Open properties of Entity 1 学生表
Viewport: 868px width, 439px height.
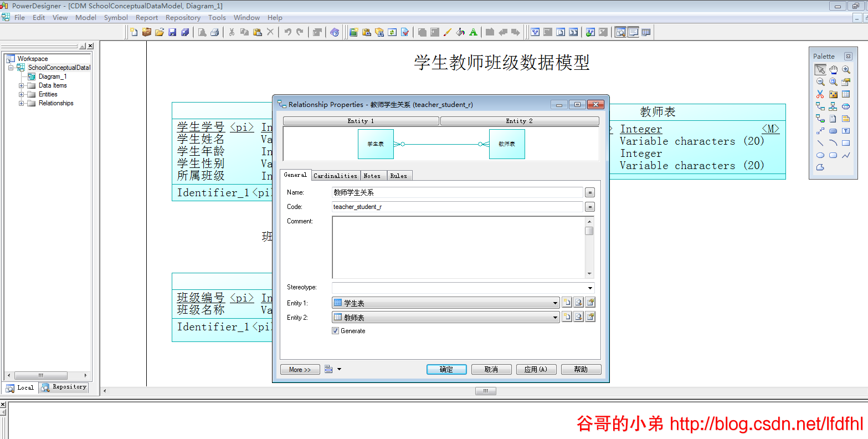point(590,303)
